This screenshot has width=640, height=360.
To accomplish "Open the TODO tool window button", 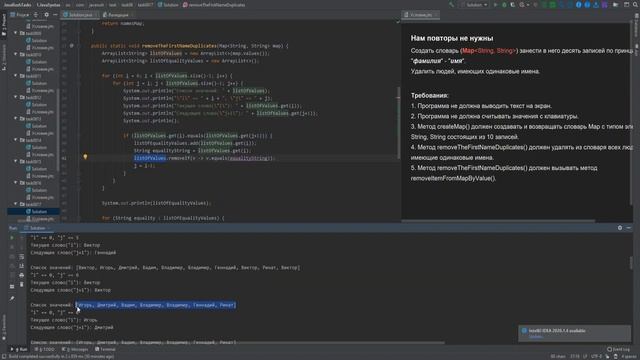I will pos(45,349).
